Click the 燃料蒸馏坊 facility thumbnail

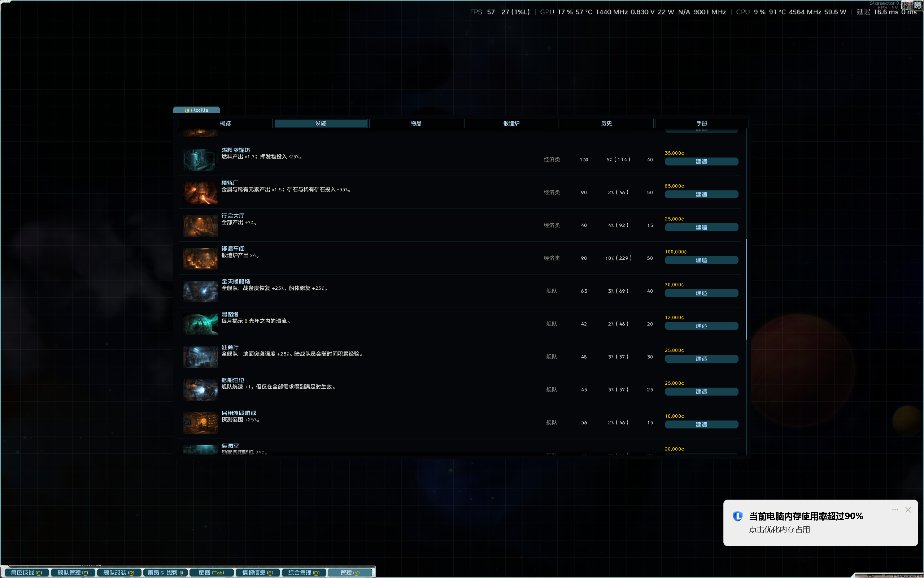[200, 160]
